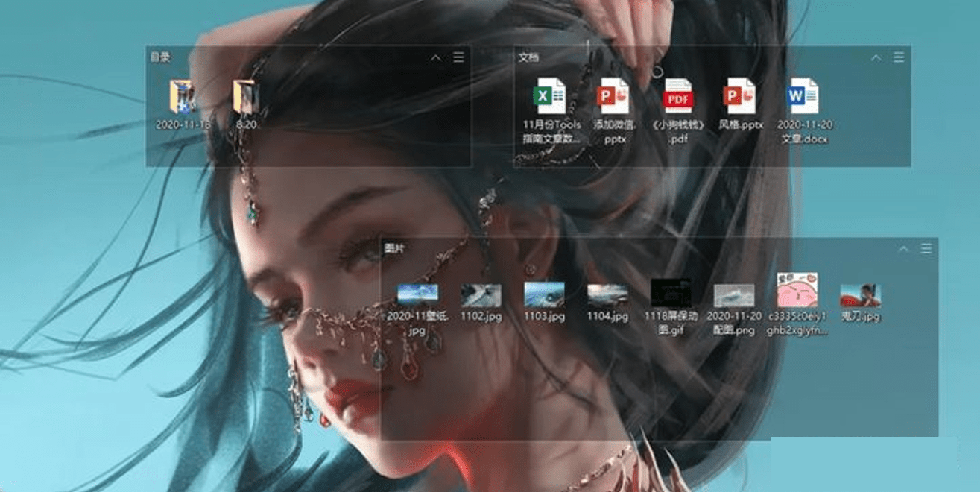Click the 目录 fence title
The height and width of the screenshot is (492, 980).
coord(160,57)
